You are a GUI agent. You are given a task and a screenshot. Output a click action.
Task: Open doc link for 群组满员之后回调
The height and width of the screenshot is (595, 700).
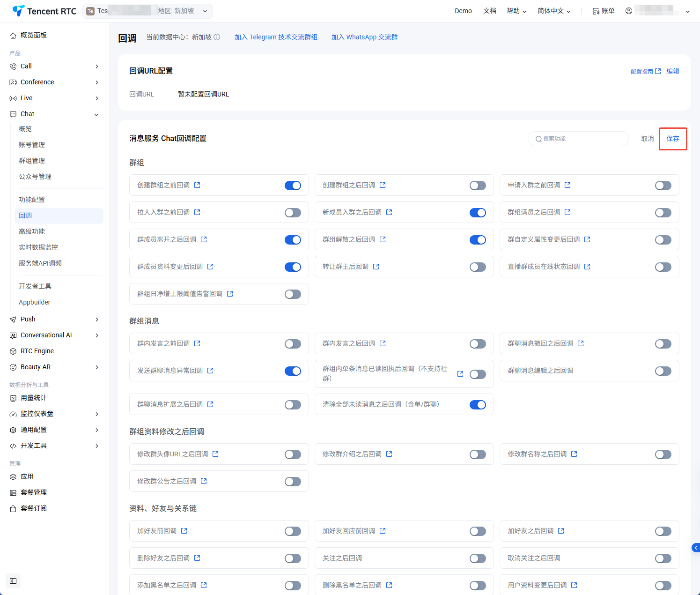click(567, 212)
